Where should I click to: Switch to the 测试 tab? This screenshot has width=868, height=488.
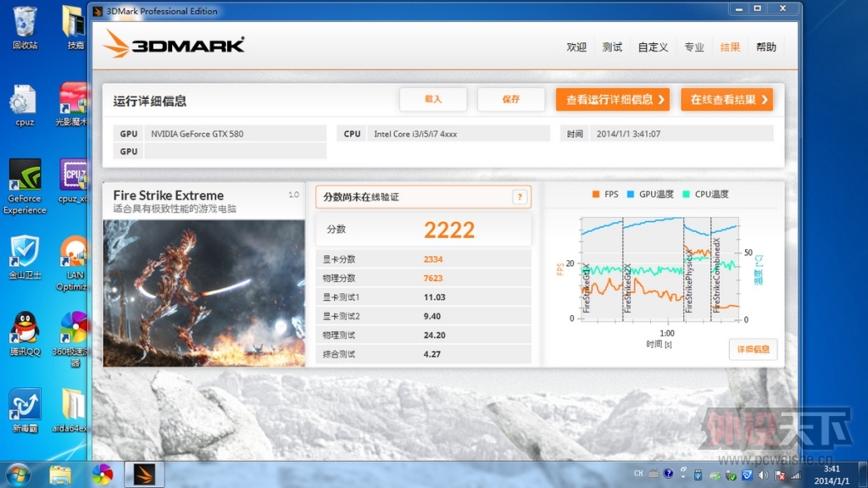pos(612,47)
